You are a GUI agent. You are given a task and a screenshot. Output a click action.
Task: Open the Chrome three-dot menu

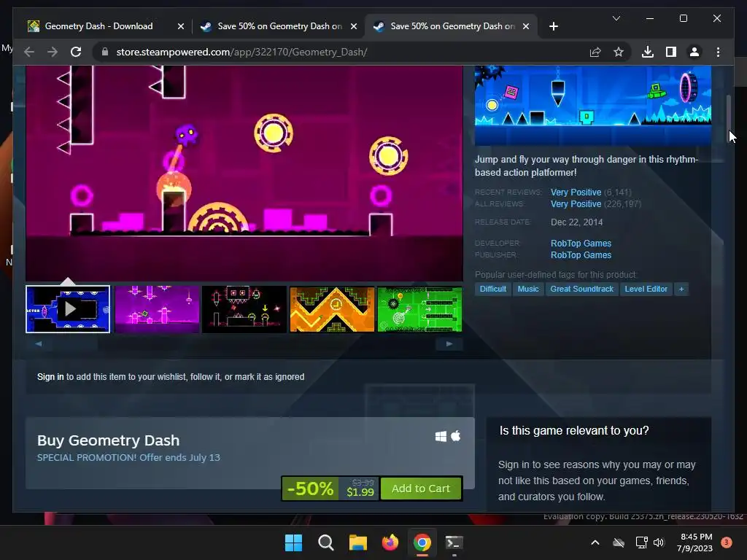(718, 52)
